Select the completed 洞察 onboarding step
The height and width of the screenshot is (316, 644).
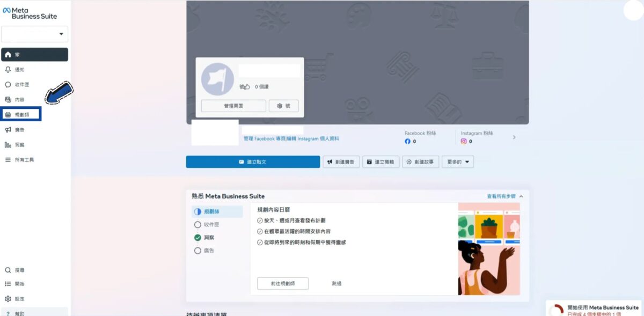(x=218, y=237)
